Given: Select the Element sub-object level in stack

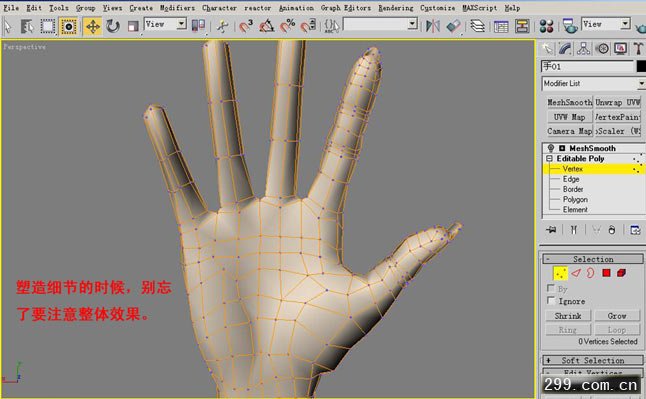Looking at the screenshot, I should 575,210.
